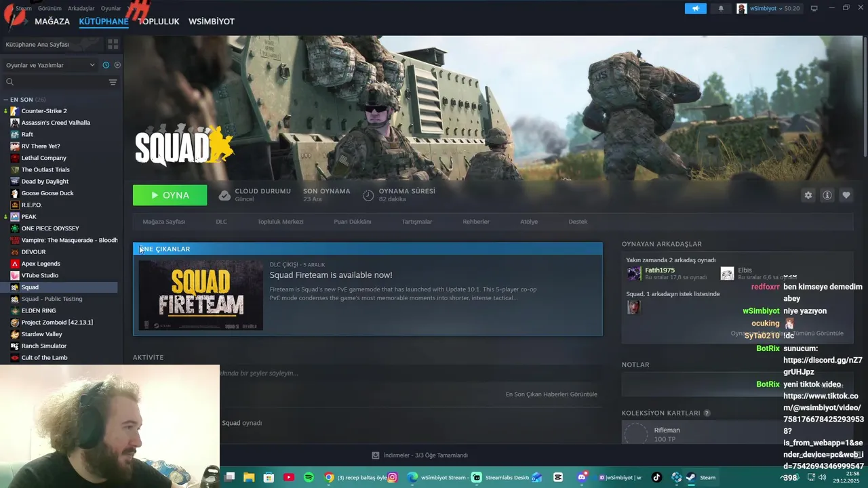868x488 pixels.
Task: Open Fatih1975 friend avatar
Action: (x=634, y=274)
